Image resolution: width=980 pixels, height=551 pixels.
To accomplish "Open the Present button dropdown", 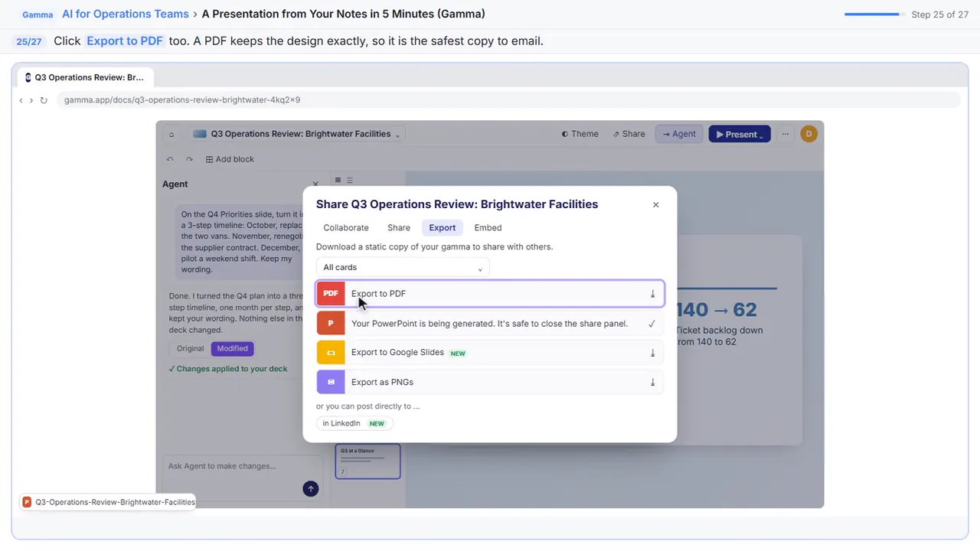I will pos(762,135).
